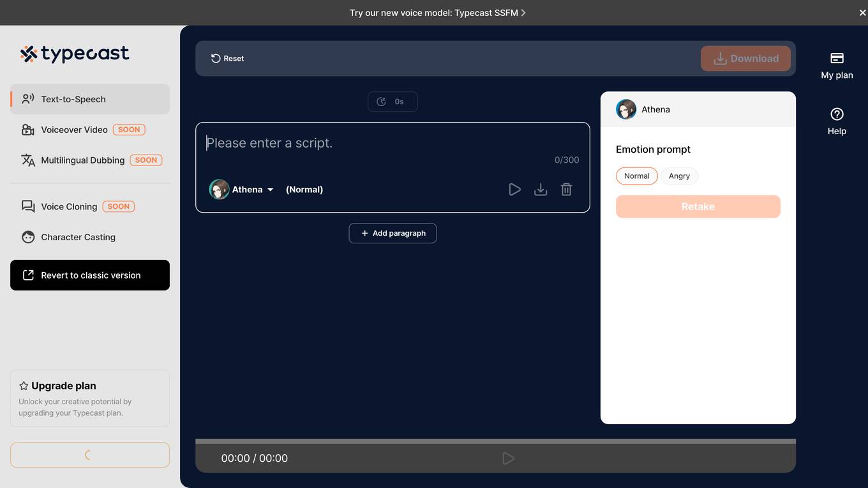This screenshot has width=868, height=488.
Task: Click the (Normal) emotion label
Action: (304, 190)
